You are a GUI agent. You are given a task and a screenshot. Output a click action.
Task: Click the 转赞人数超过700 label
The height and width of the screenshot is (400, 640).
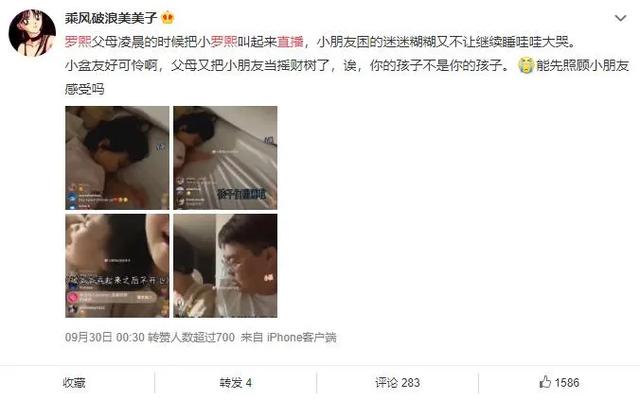pyautogui.click(x=191, y=337)
